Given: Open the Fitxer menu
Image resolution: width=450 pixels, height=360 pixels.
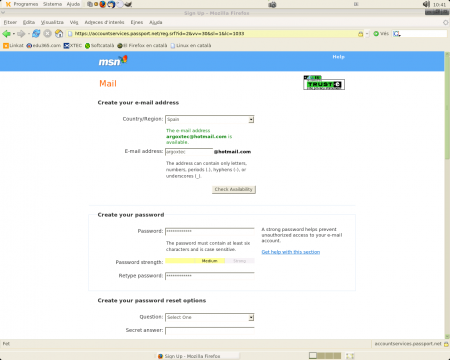Looking at the screenshot, I should (10, 22).
